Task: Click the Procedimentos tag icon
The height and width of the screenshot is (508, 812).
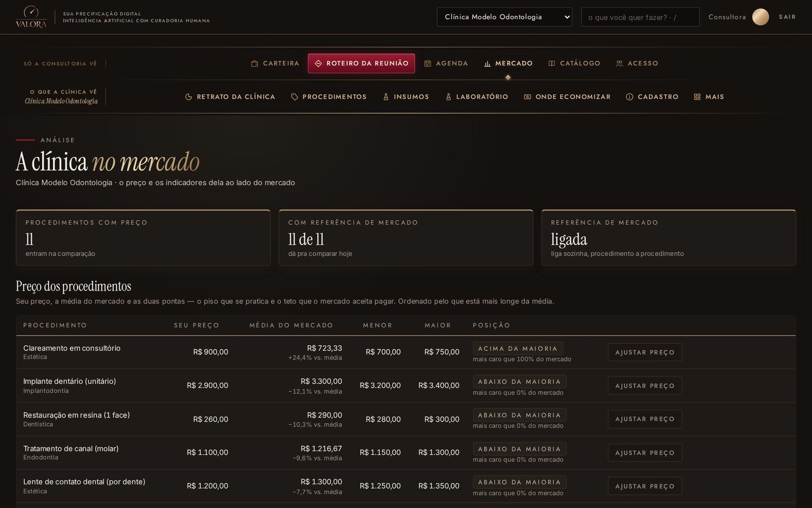Action: click(x=294, y=97)
